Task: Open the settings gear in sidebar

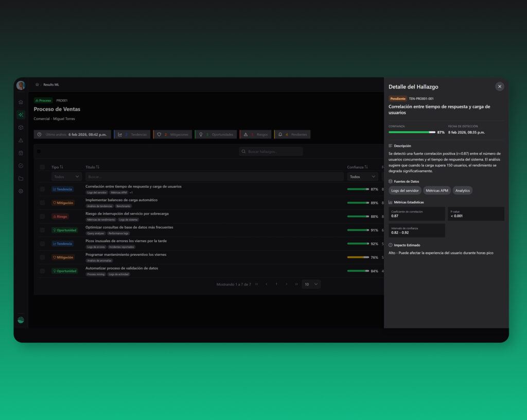Action: pos(21,191)
